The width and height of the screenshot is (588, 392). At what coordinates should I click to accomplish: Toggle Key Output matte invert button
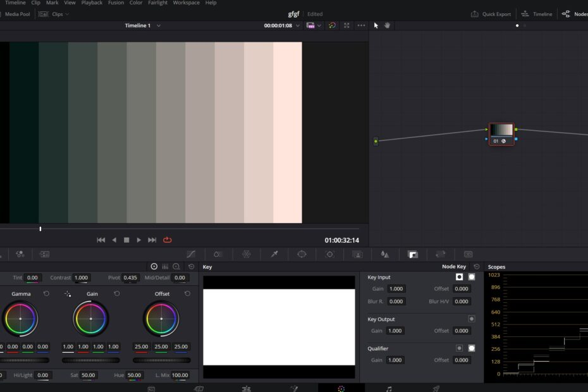[x=471, y=319]
